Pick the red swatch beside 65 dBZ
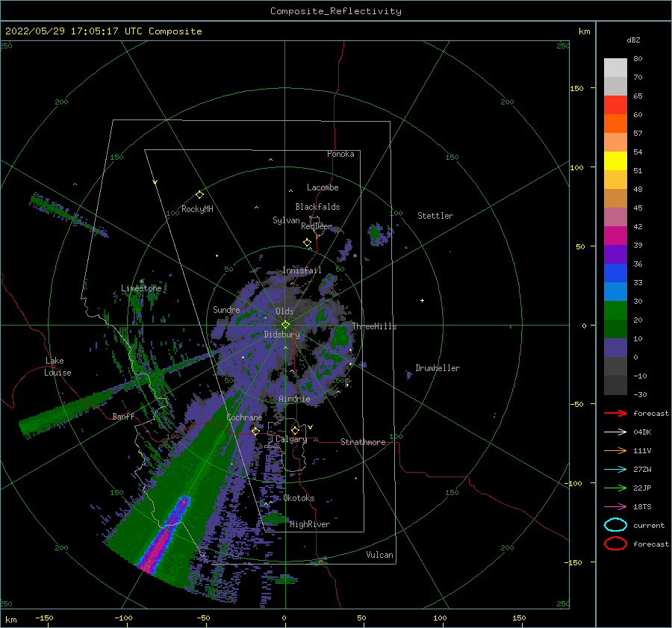Image resolution: width=672 pixels, height=628 pixels. pyautogui.click(x=615, y=105)
